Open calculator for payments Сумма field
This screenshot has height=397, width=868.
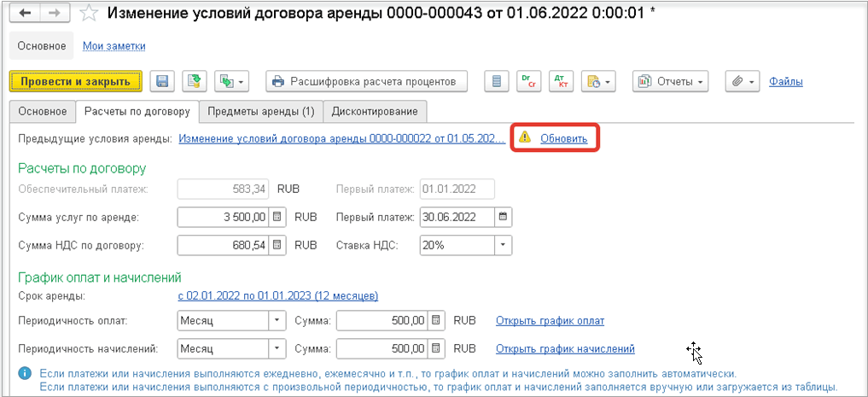point(436,320)
